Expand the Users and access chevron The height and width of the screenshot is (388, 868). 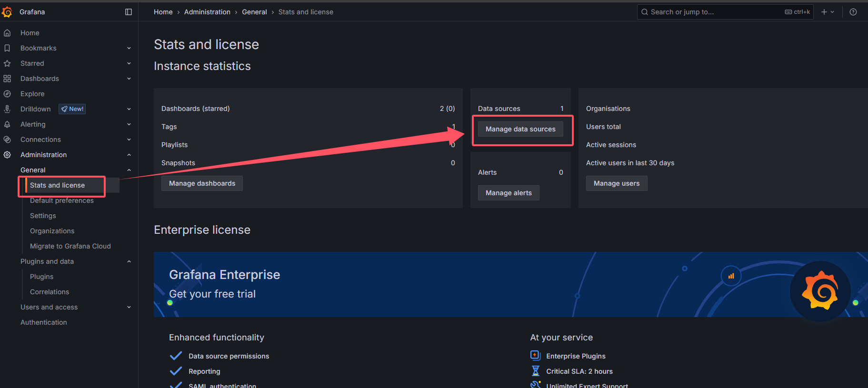tap(129, 307)
